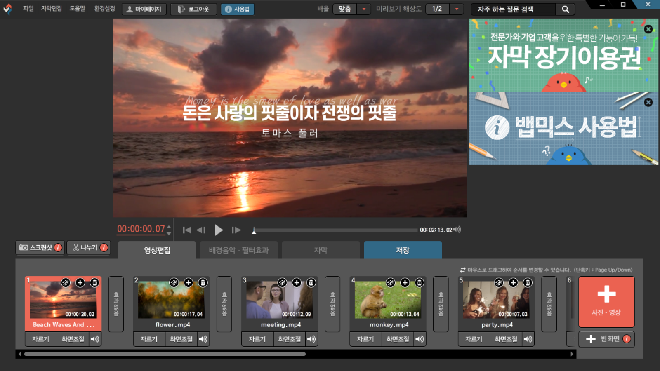Viewport: 660px width, 371px height.
Task: Click the plus icon on flower.mp4 clip
Action: tap(188, 283)
